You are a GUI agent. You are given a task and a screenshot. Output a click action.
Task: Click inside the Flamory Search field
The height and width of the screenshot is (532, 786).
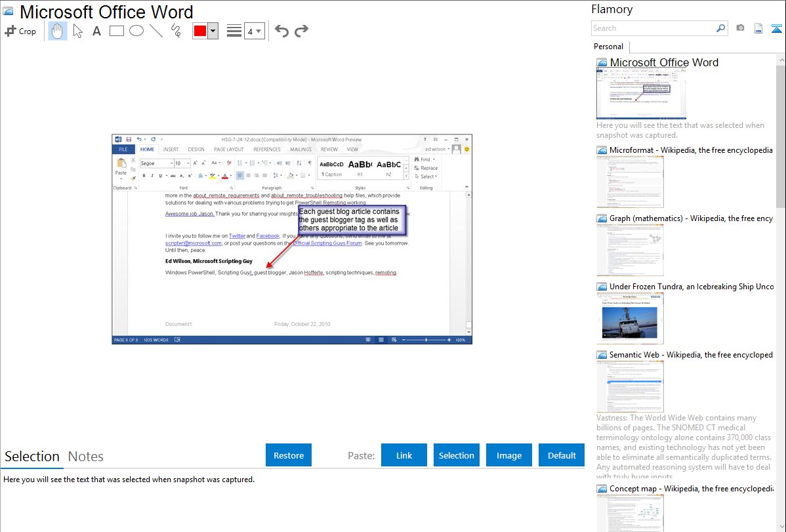coord(653,28)
